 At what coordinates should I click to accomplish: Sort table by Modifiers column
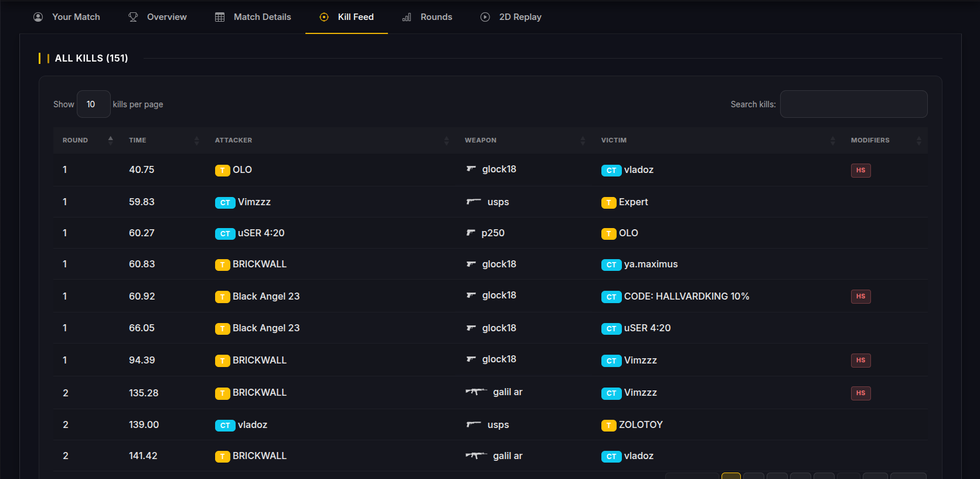click(884, 140)
